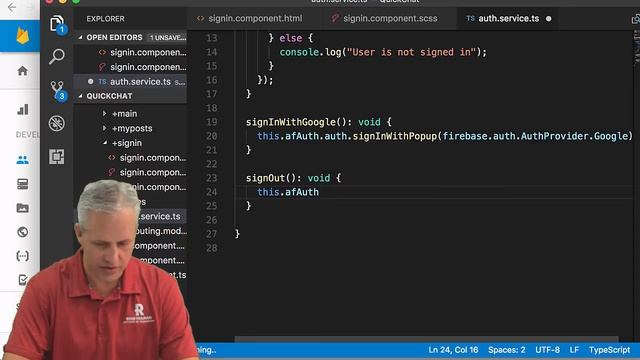Open the Search activity bar icon
Viewport: 640px width, 360px height.
(x=57, y=56)
